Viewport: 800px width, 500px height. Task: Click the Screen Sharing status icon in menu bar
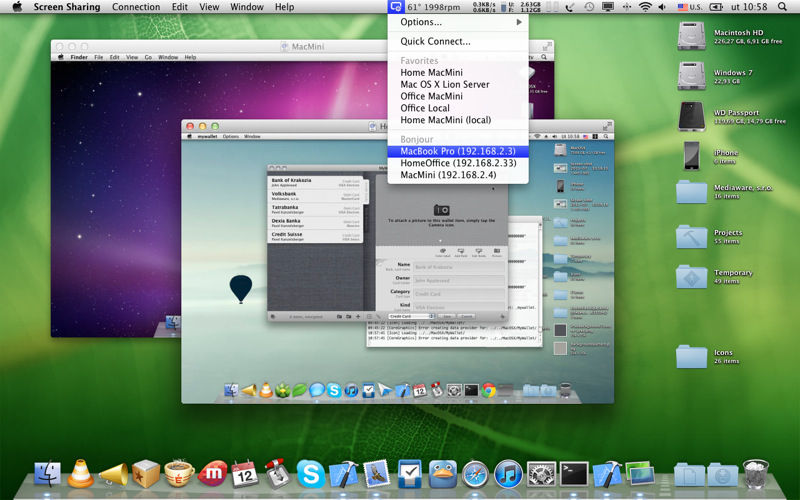(395, 7)
